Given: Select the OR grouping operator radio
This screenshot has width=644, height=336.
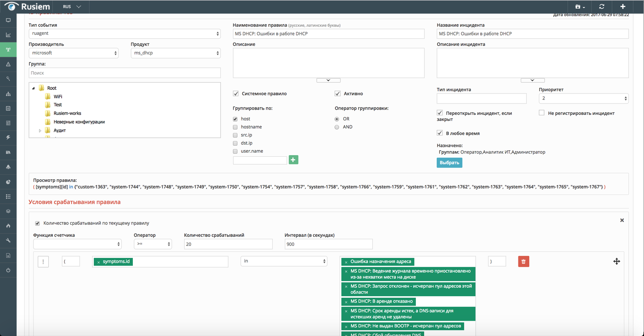Looking at the screenshot, I should pos(337,119).
